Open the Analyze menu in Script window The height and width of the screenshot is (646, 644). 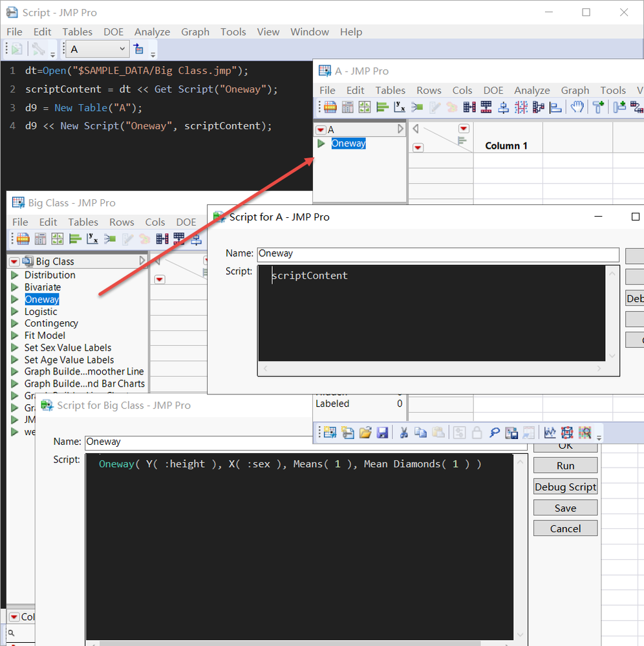click(x=152, y=32)
